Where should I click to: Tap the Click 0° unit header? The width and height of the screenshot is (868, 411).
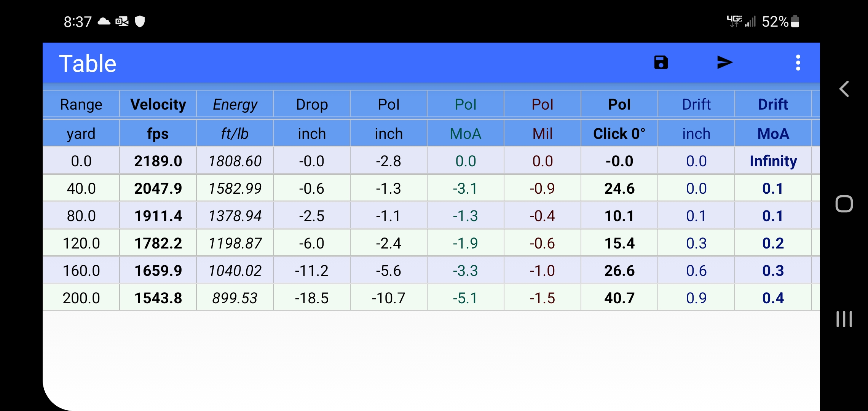pos(619,134)
